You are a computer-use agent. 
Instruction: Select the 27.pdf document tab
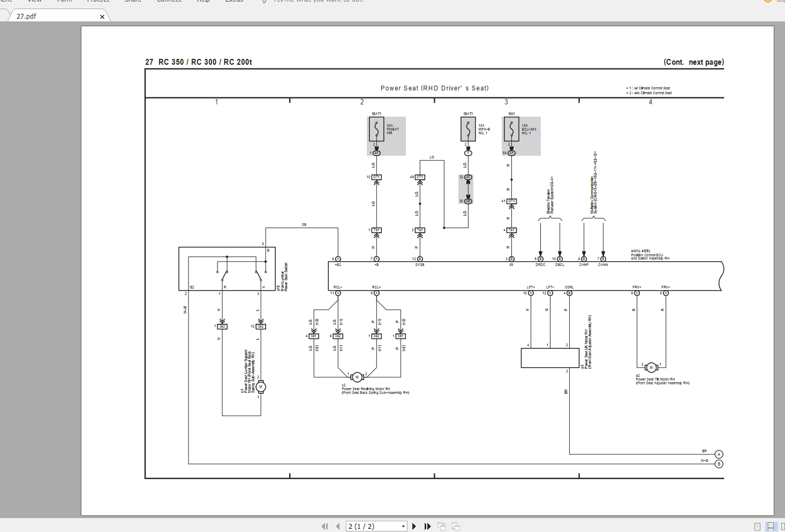pos(43,16)
